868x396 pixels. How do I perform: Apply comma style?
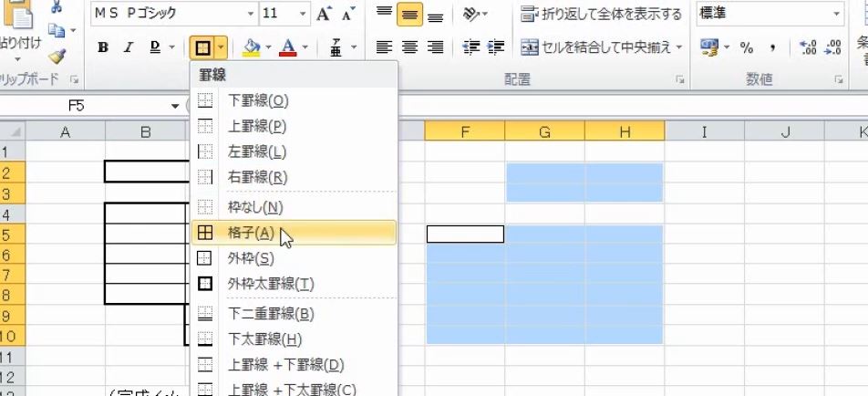[x=772, y=48]
